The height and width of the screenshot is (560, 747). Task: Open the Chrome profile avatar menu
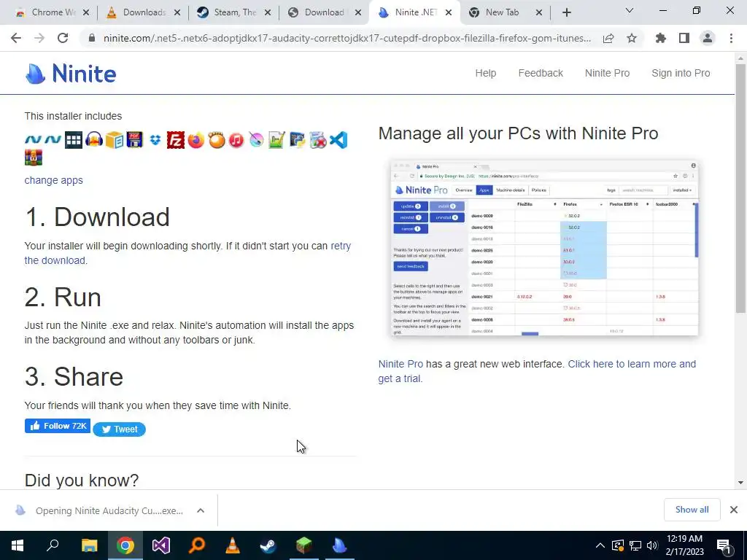click(x=708, y=38)
